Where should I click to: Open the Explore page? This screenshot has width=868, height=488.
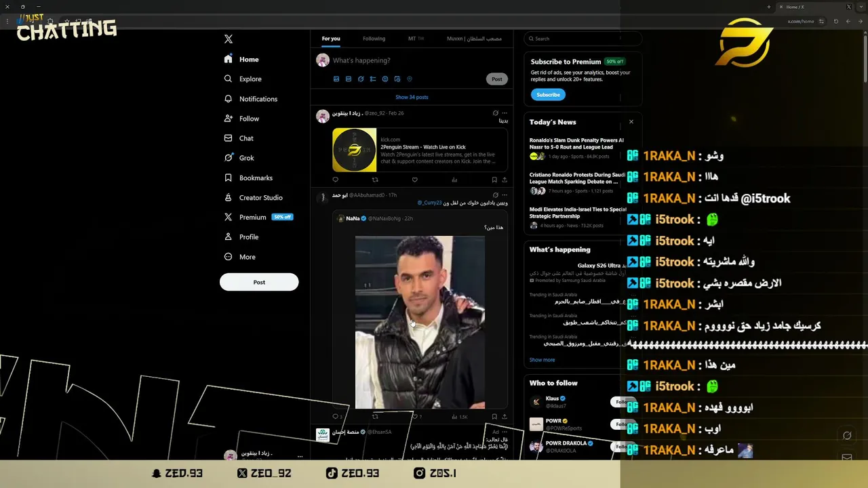[243, 79]
